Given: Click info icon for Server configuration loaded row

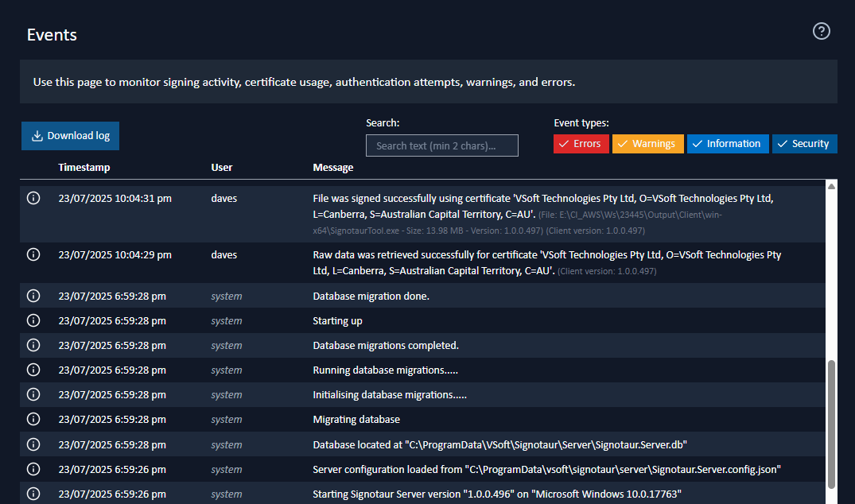Looking at the screenshot, I should point(33,469).
